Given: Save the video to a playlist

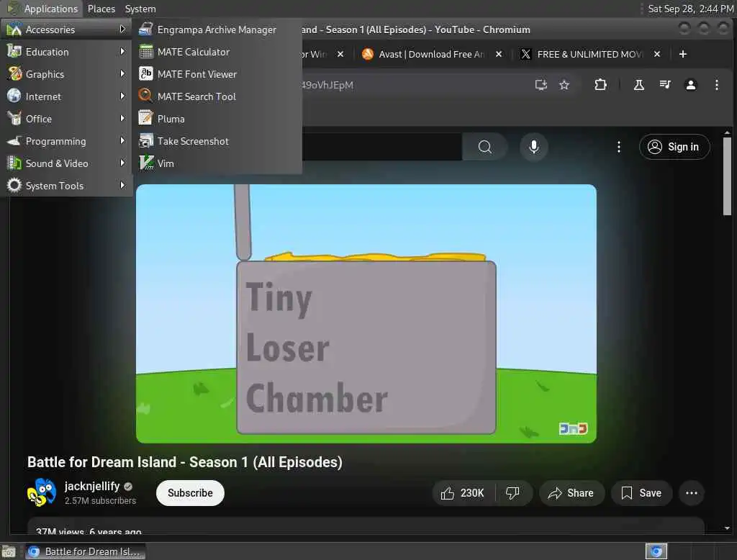Looking at the screenshot, I should [x=641, y=493].
